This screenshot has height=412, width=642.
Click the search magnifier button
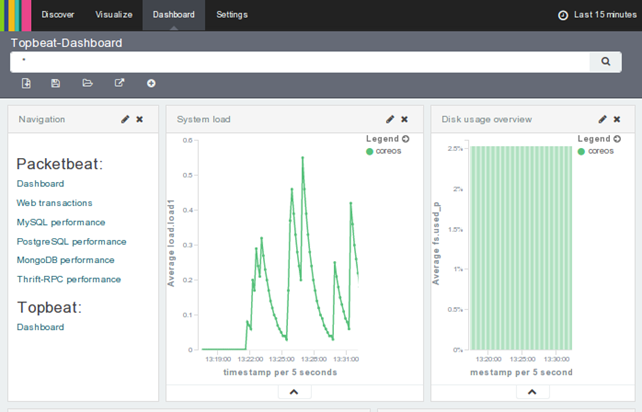pyautogui.click(x=605, y=62)
